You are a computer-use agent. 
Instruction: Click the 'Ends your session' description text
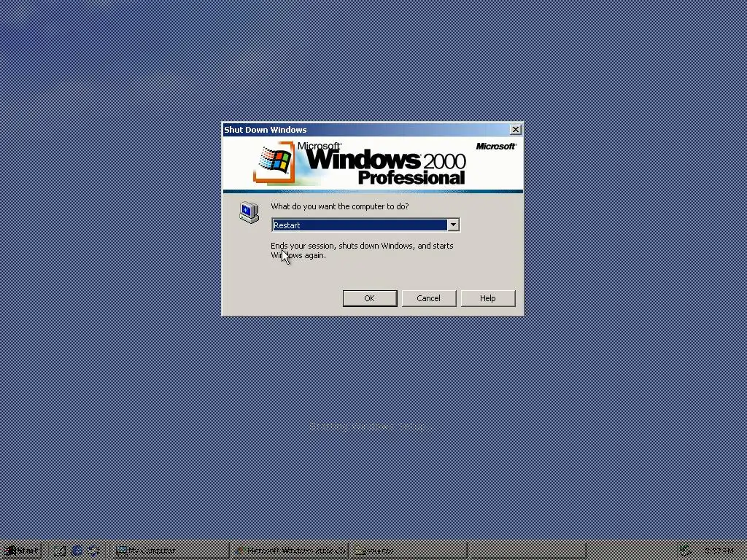coord(362,251)
